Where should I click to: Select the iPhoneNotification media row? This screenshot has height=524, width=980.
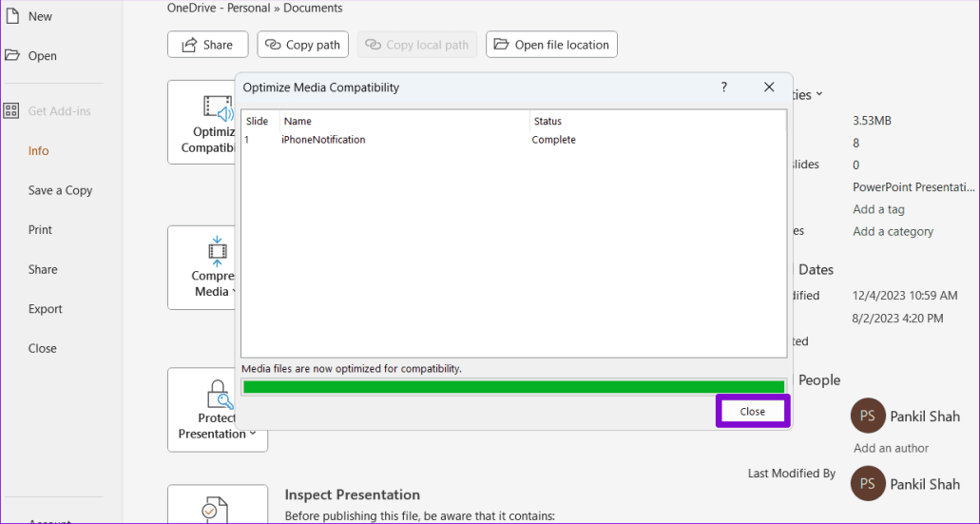point(513,140)
